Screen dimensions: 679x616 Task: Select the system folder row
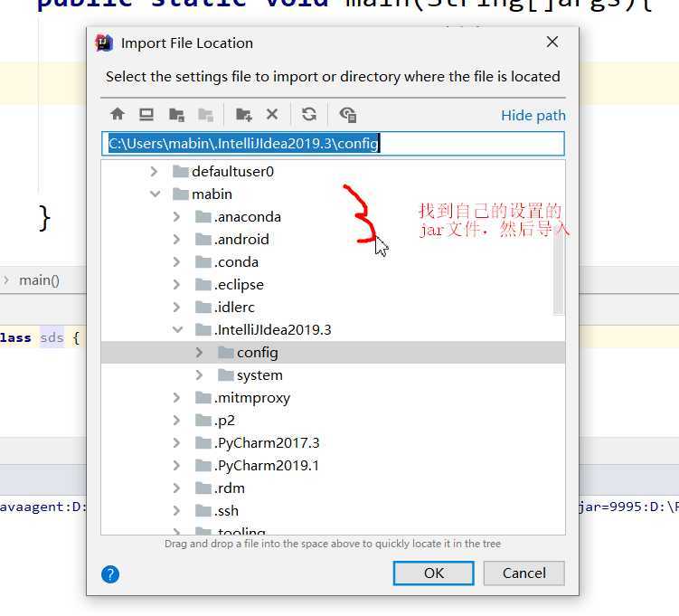pos(333,374)
